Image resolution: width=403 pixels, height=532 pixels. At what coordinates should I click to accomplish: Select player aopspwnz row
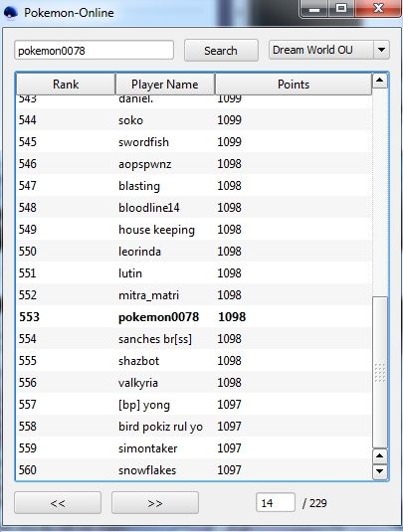(194, 164)
